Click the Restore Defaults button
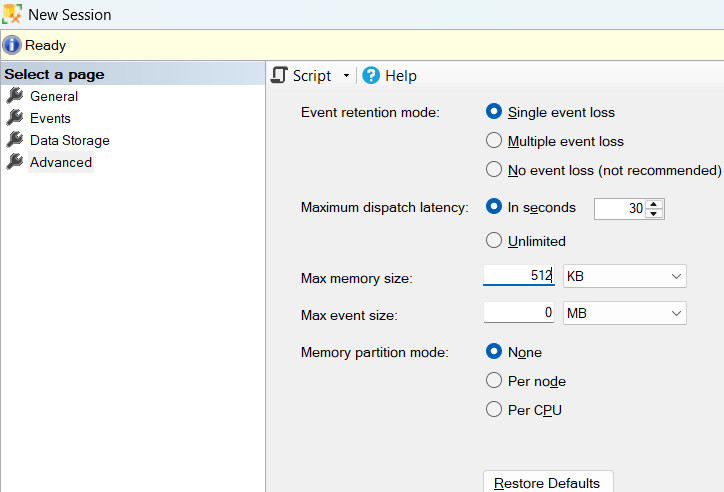 548,482
